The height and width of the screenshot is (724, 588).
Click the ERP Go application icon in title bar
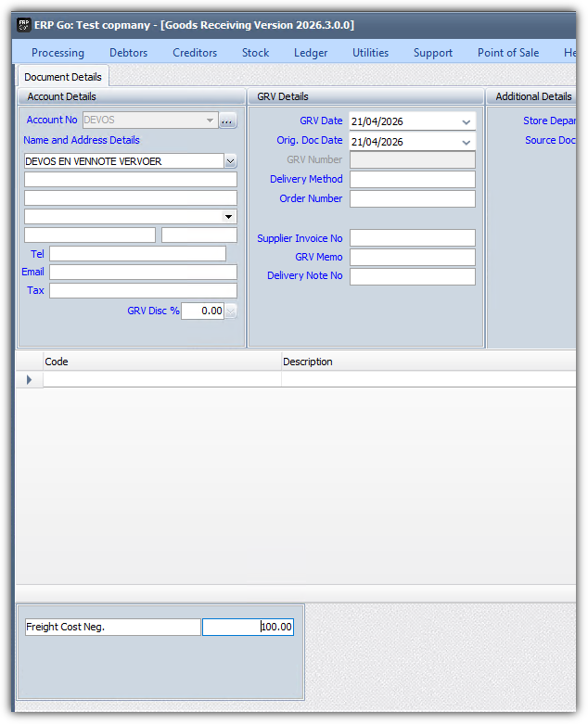tap(24, 25)
